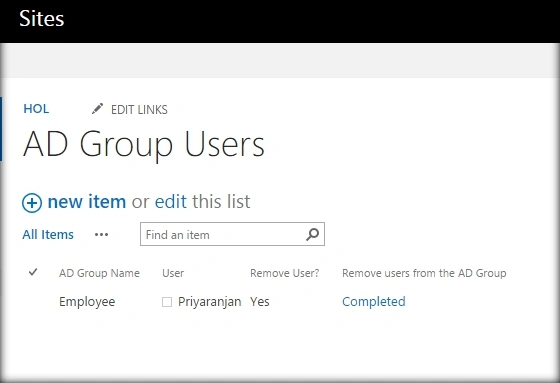Click the Employee group name cell
Viewport: 560px width, 383px height.
point(87,302)
